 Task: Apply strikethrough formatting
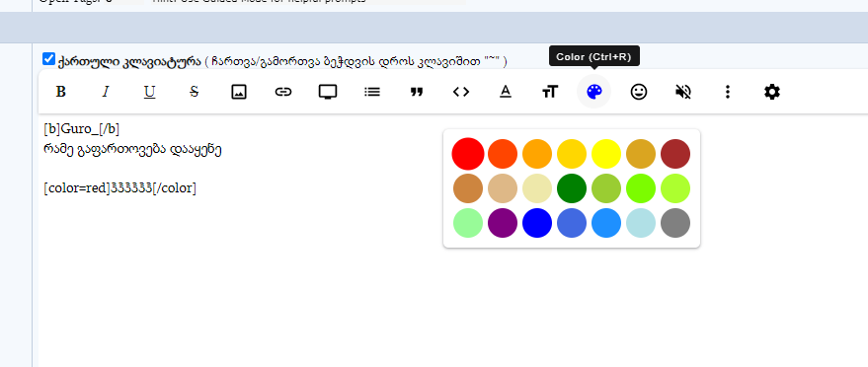pyautogui.click(x=194, y=92)
